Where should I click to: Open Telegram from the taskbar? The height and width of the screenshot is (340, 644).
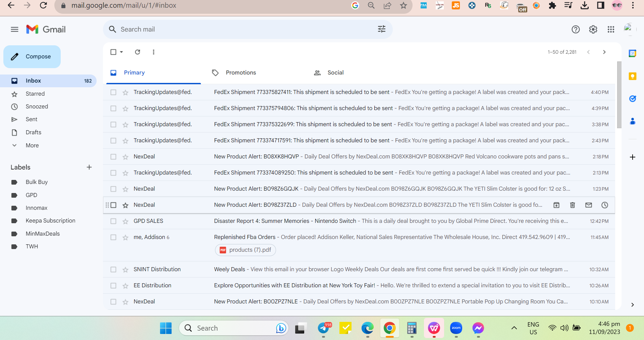(324, 328)
